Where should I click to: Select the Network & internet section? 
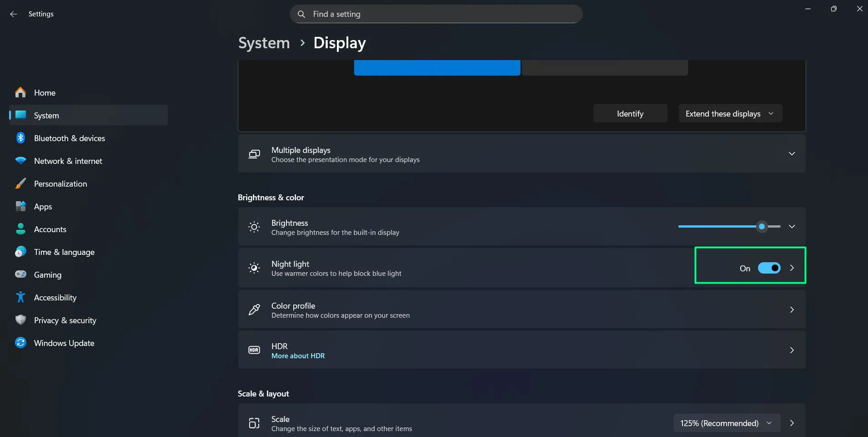(x=68, y=161)
